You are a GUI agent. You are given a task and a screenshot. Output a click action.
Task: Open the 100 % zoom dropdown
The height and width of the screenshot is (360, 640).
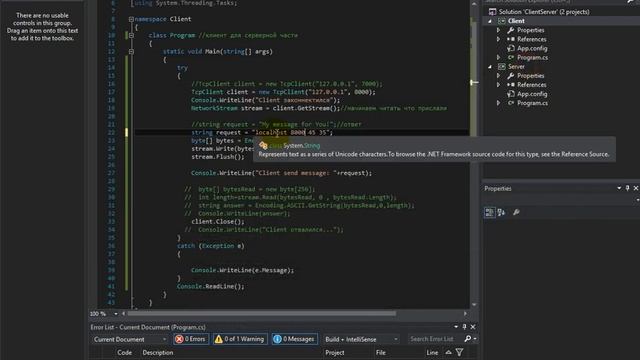116,313
